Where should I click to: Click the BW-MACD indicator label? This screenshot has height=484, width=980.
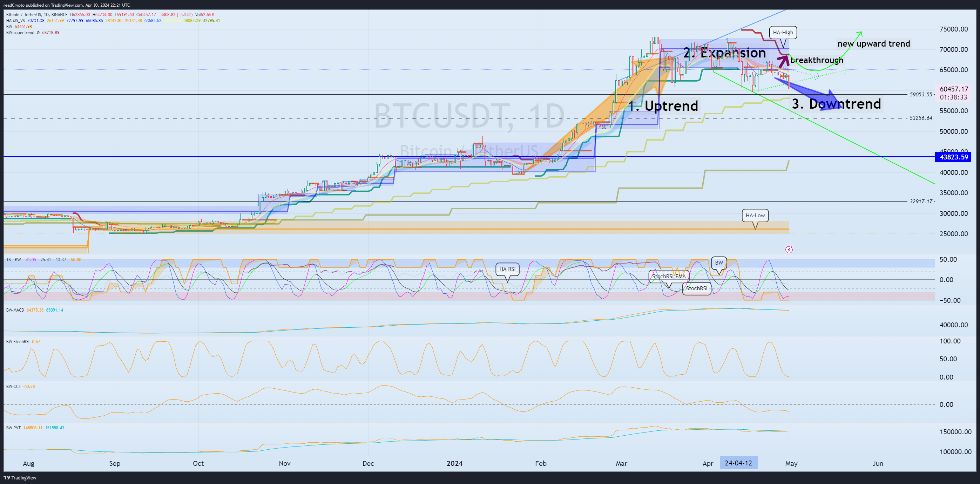[x=15, y=310]
